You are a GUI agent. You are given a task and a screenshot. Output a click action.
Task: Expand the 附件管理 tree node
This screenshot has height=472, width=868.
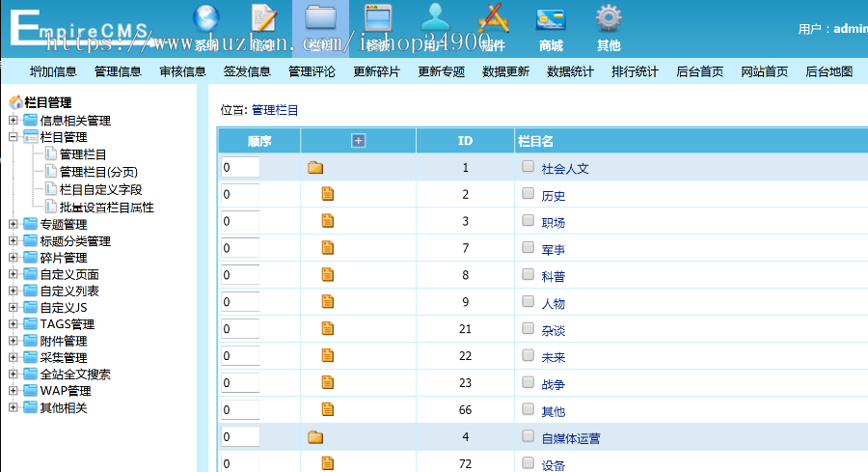[x=14, y=341]
